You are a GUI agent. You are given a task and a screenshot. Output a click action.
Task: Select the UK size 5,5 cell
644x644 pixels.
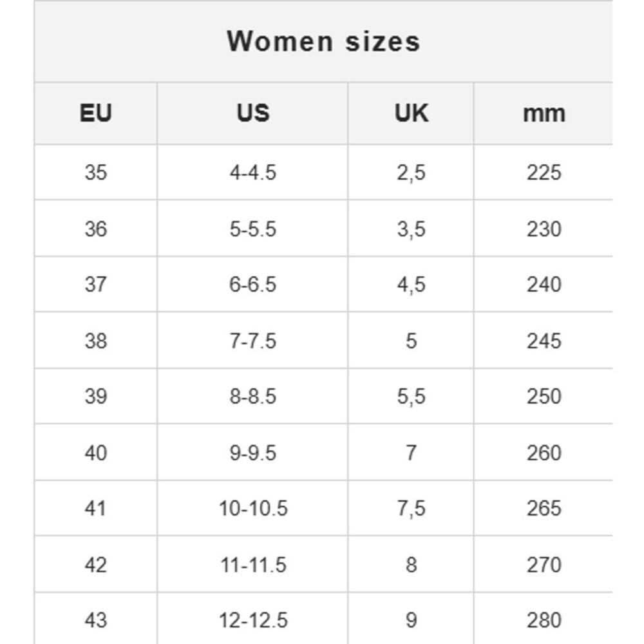pyautogui.click(x=411, y=397)
